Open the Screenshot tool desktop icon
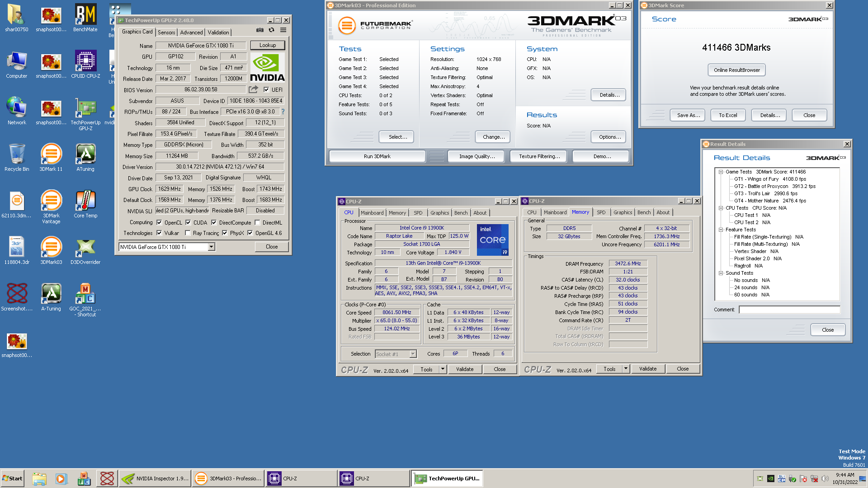 pyautogui.click(x=17, y=297)
